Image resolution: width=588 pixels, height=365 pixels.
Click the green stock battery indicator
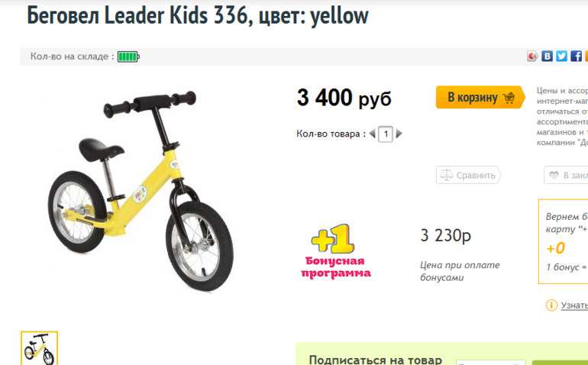pyautogui.click(x=128, y=57)
